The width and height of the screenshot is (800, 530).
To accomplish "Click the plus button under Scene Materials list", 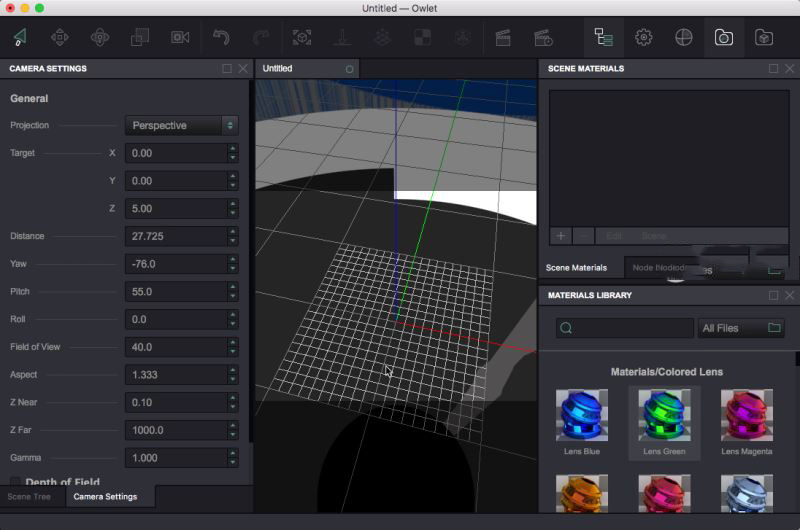I will click(561, 236).
